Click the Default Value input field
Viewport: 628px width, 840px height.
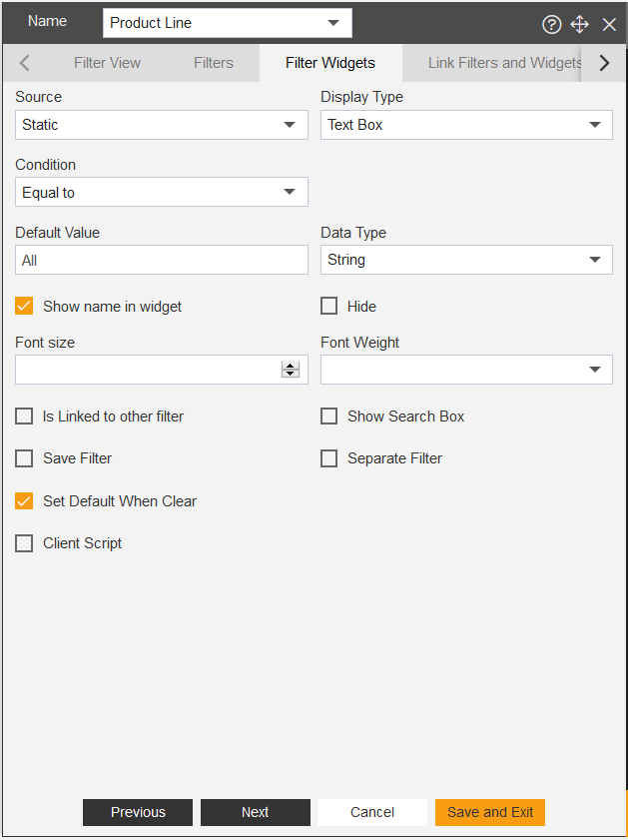[162, 260]
